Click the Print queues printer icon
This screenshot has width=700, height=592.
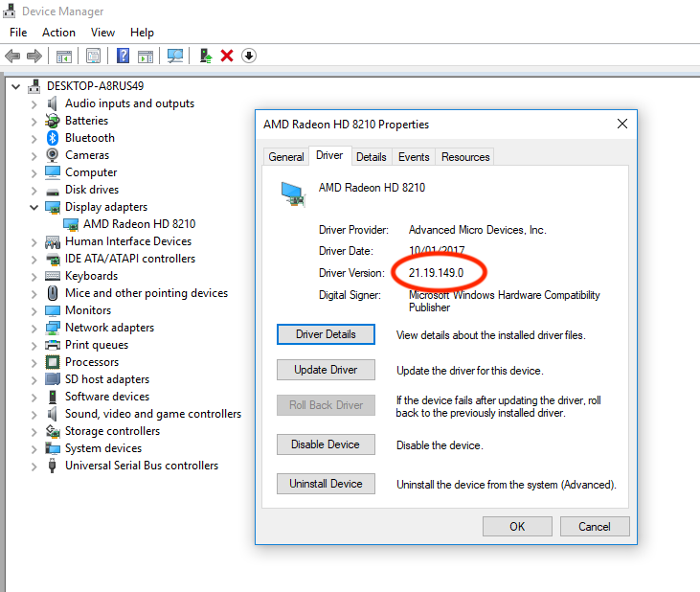[x=53, y=345]
